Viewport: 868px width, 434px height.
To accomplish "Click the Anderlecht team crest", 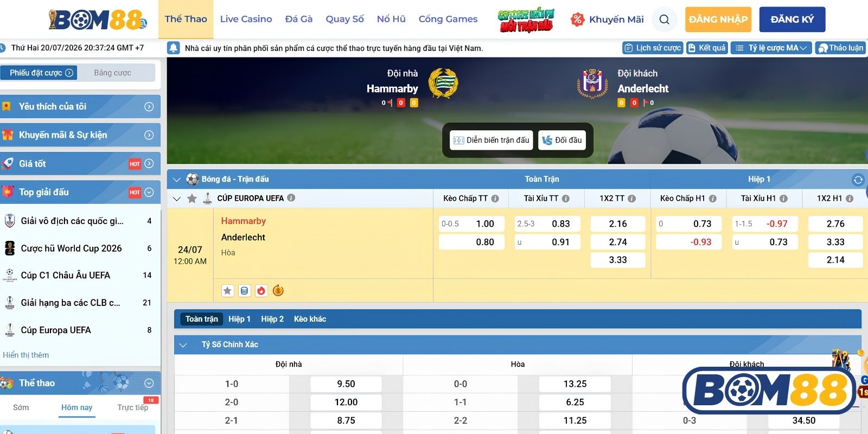I will [592, 84].
